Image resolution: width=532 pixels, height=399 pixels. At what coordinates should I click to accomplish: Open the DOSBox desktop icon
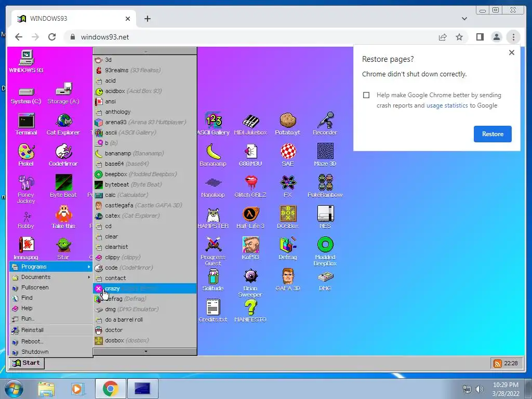288,218
